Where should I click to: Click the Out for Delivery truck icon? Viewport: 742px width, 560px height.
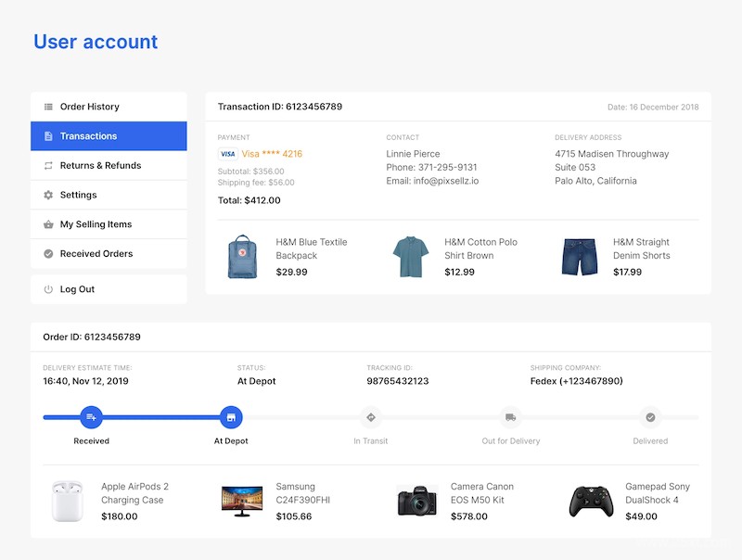point(511,417)
